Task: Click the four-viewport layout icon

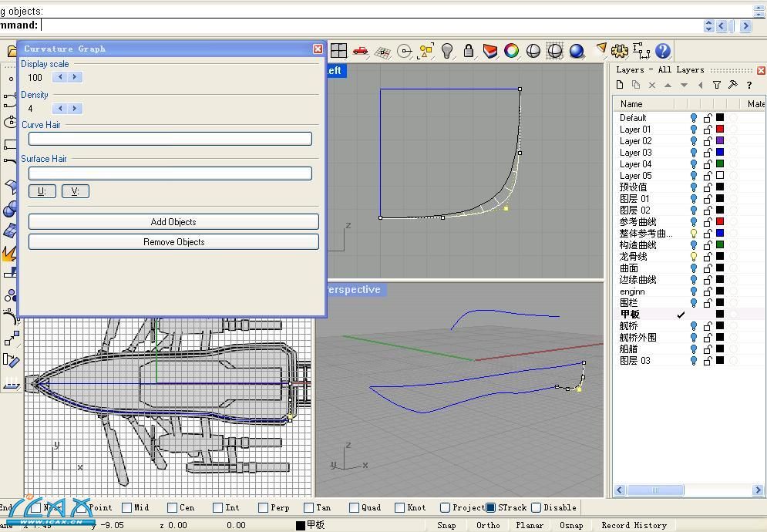Action: [x=338, y=51]
